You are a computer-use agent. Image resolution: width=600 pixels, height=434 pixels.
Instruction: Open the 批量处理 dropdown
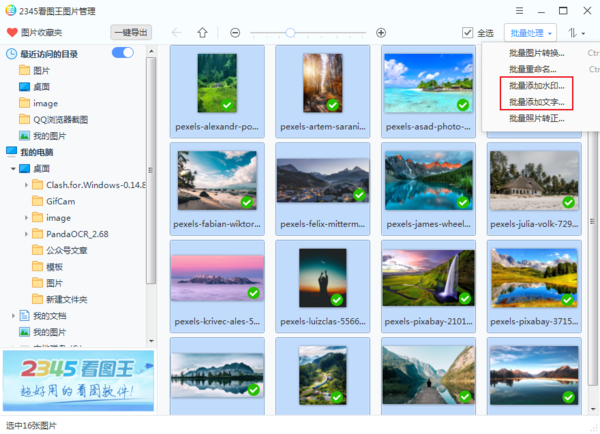click(530, 33)
